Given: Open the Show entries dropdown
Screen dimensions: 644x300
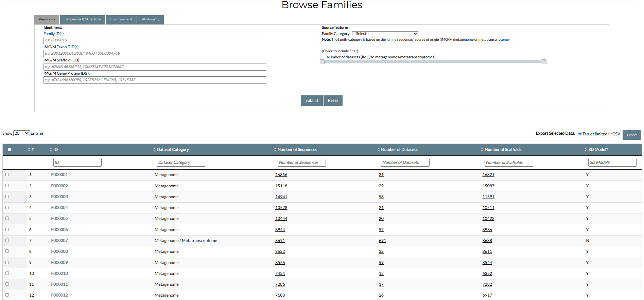Looking at the screenshot, I should [x=21, y=133].
